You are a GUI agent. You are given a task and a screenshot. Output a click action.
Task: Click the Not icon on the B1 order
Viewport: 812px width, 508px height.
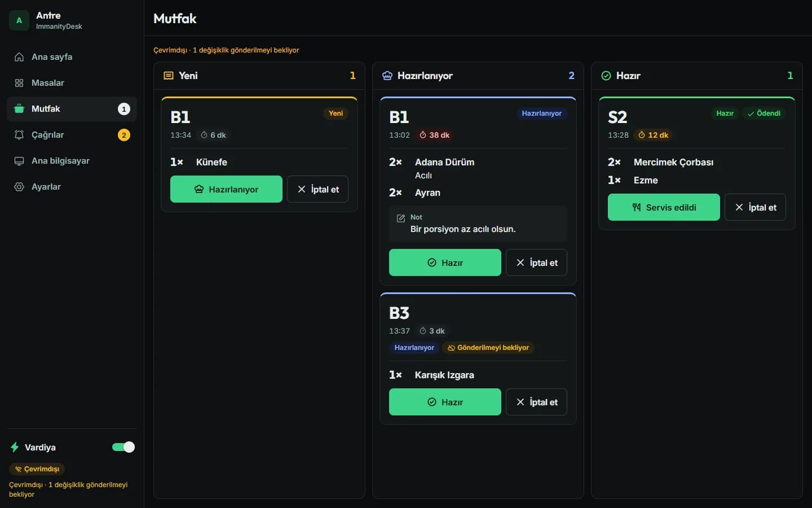[401, 218]
